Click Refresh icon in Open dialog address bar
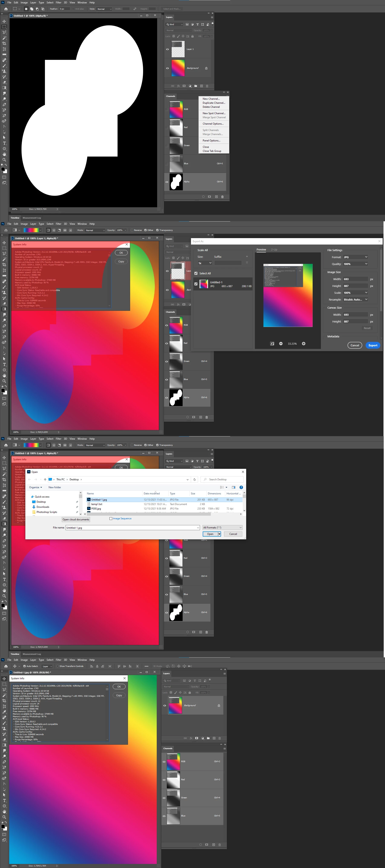 tap(194, 479)
